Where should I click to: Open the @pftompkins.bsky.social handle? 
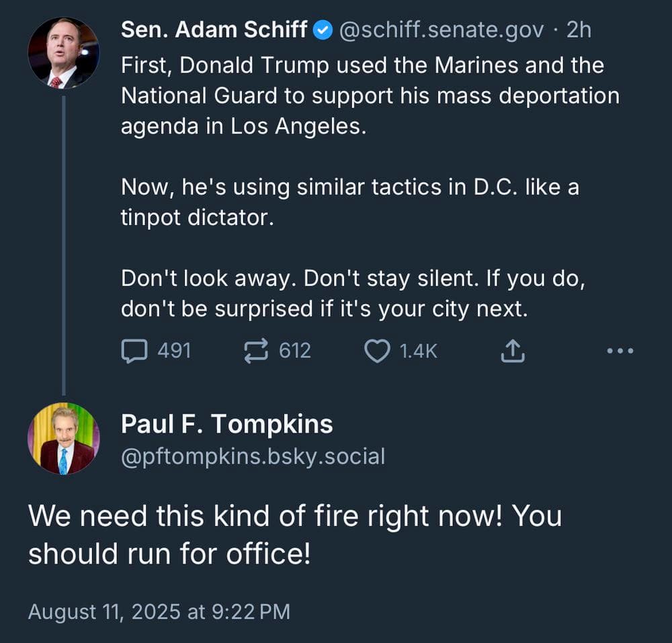tap(253, 457)
